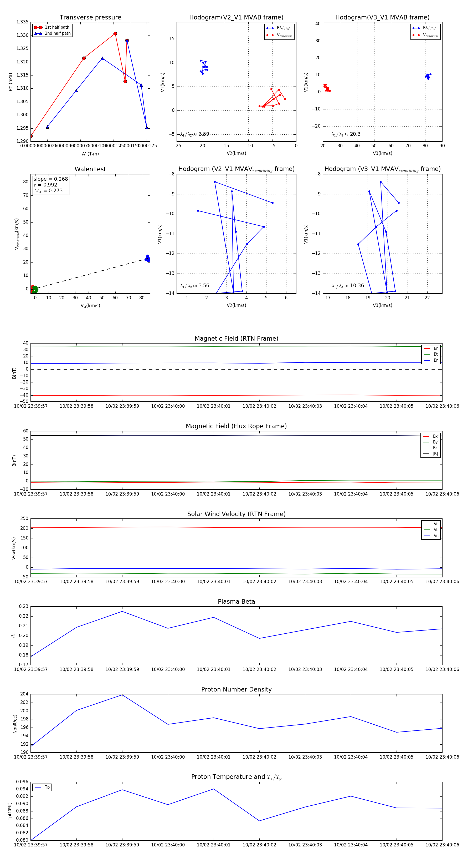Click the '1st half path' legend entry

(x=56, y=27)
